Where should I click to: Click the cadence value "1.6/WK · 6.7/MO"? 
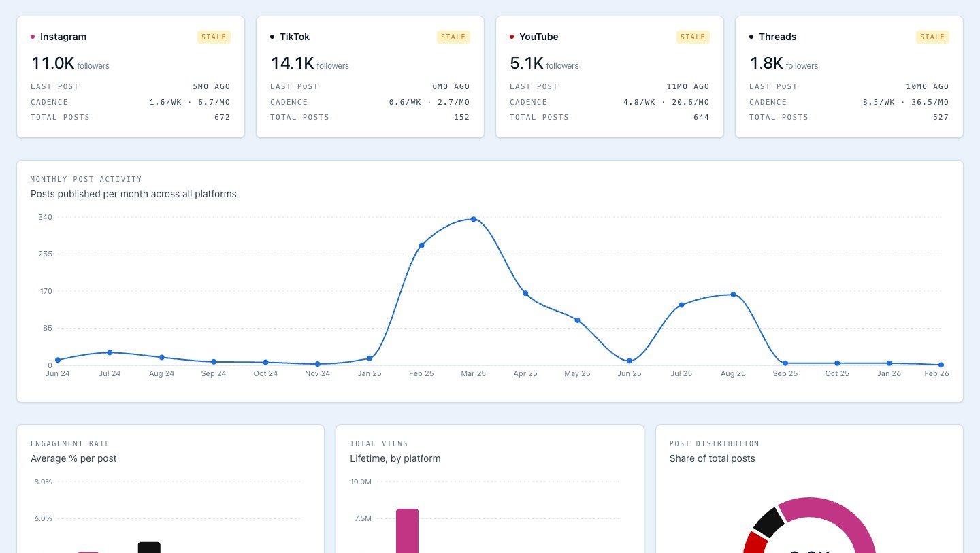coord(190,102)
